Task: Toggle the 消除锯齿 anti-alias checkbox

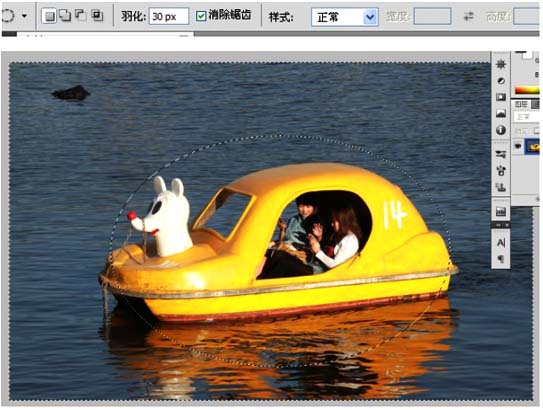Action: click(201, 16)
